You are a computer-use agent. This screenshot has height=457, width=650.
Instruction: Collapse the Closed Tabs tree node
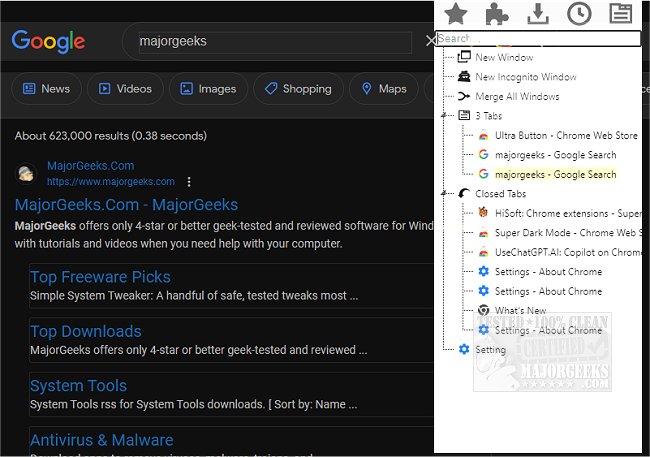pos(444,193)
